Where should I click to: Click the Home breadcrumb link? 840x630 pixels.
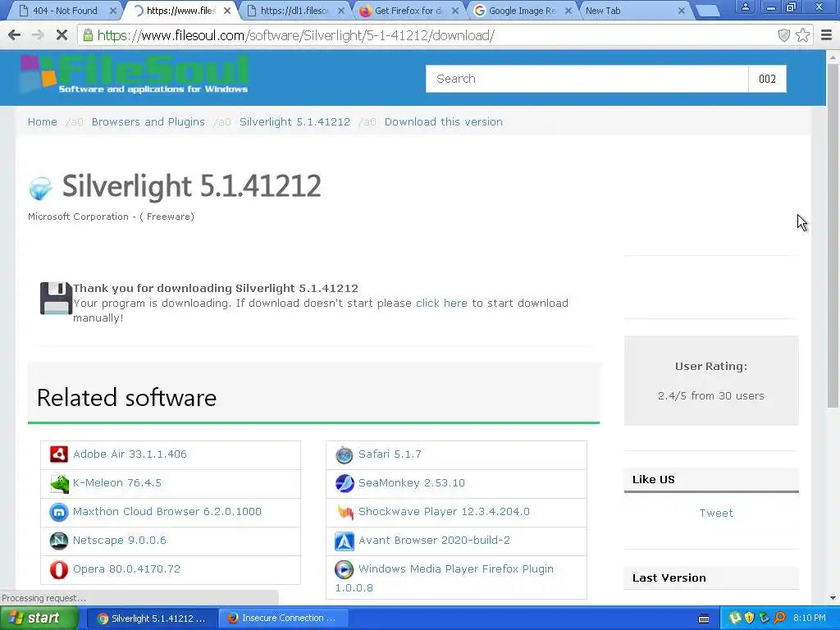point(43,122)
